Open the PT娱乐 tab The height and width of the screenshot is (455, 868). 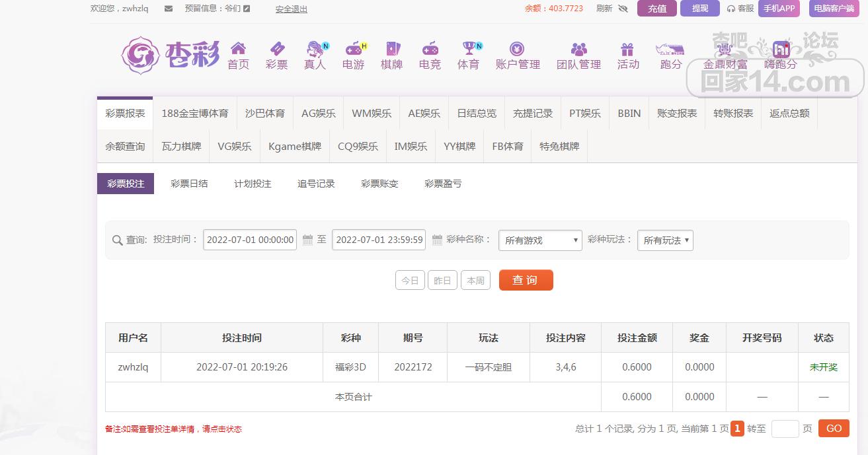coord(585,113)
